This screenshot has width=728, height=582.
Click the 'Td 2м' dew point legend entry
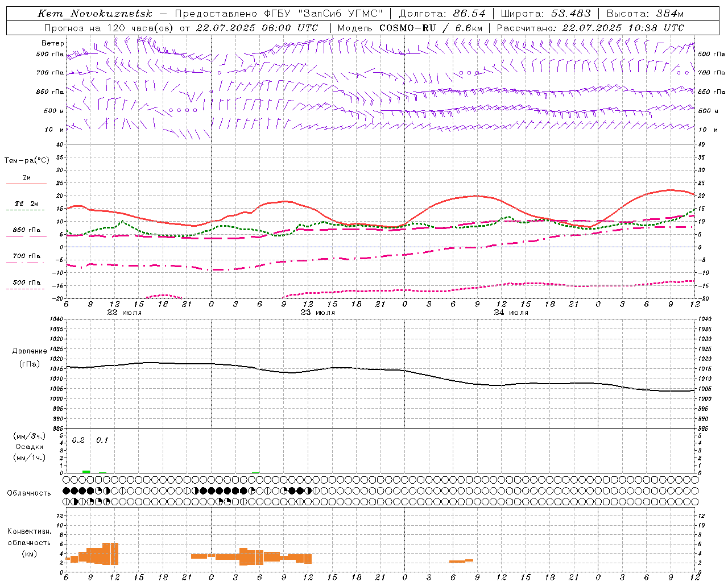[27, 203]
